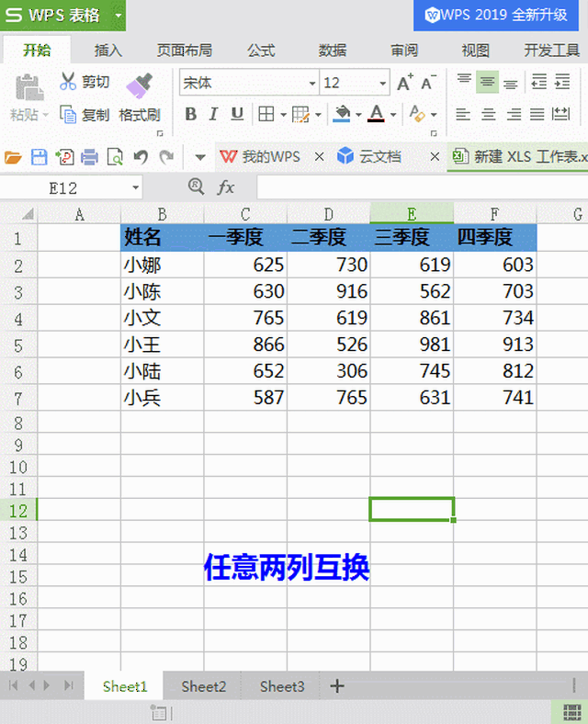Viewport: 588px width, 724px height.
Task: Open clear formatting dropdown arrow
Action: coord(434,115)
